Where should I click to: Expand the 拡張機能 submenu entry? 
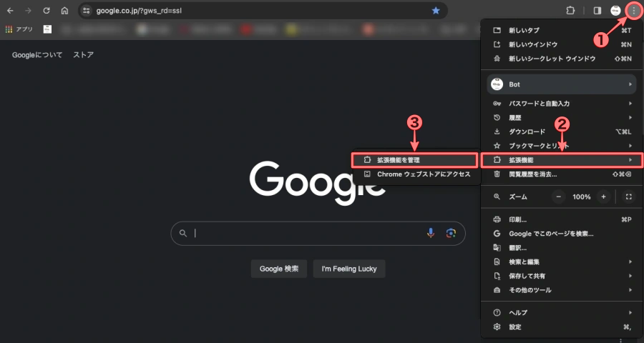pyautogui.click(x=562, y=160)
